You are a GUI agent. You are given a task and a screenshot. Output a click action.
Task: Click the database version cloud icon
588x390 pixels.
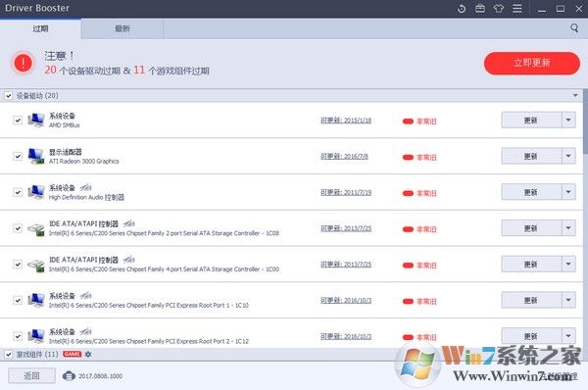click(69, 375)
